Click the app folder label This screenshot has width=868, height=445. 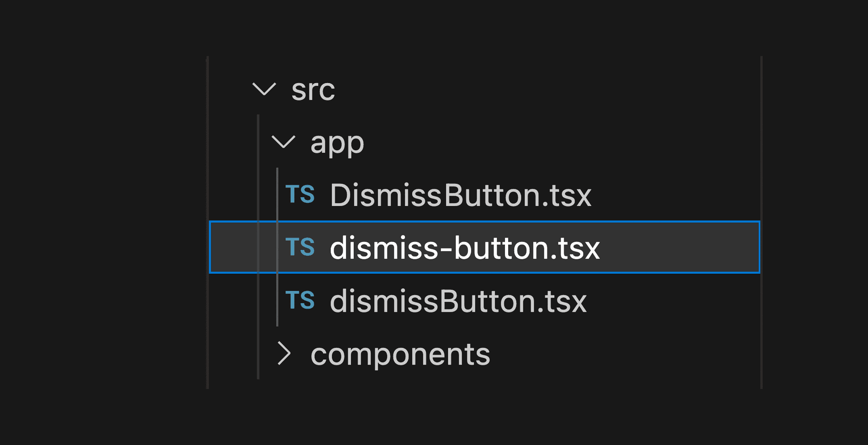click(x=337, y=143)
